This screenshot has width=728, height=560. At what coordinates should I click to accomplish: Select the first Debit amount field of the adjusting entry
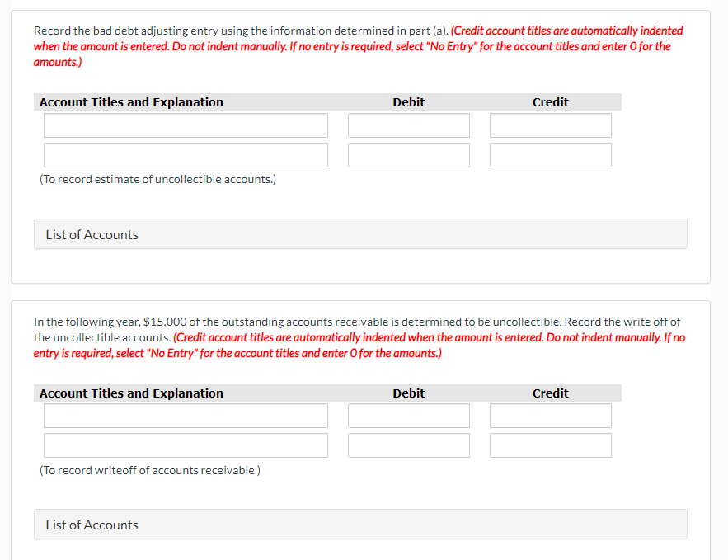click(x=408, y=125)
